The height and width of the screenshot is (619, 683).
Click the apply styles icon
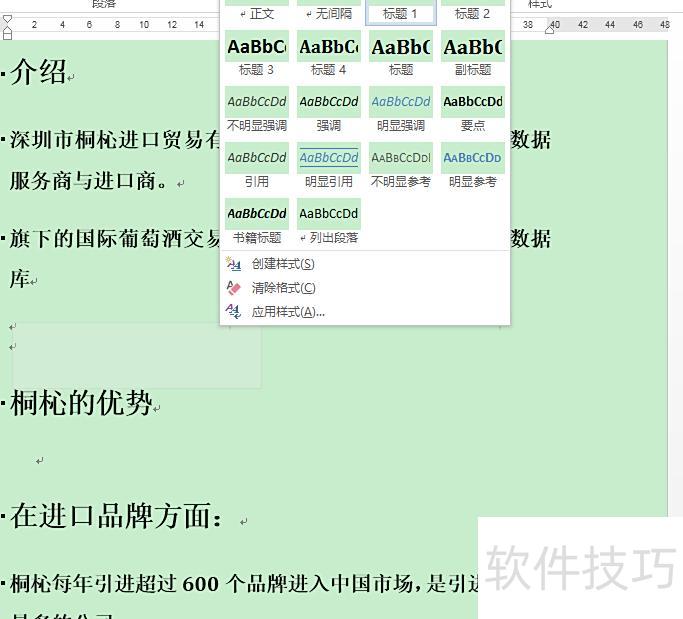(233, 311)
